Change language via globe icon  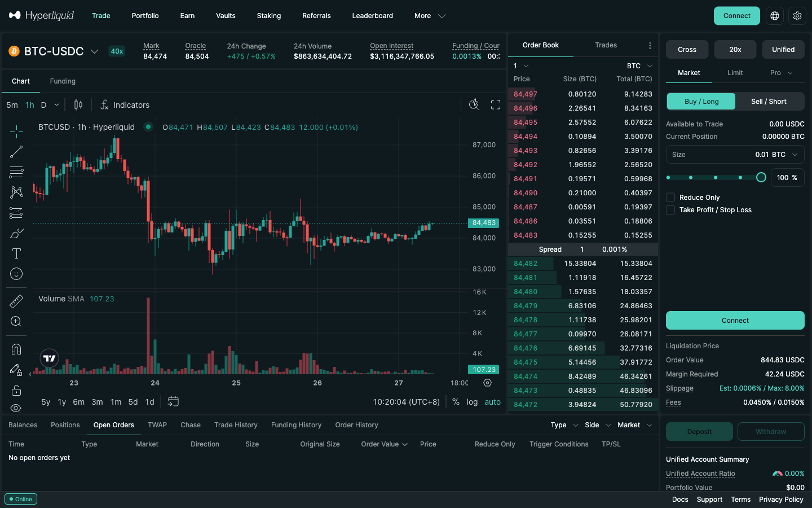click(x=775, y=16)
